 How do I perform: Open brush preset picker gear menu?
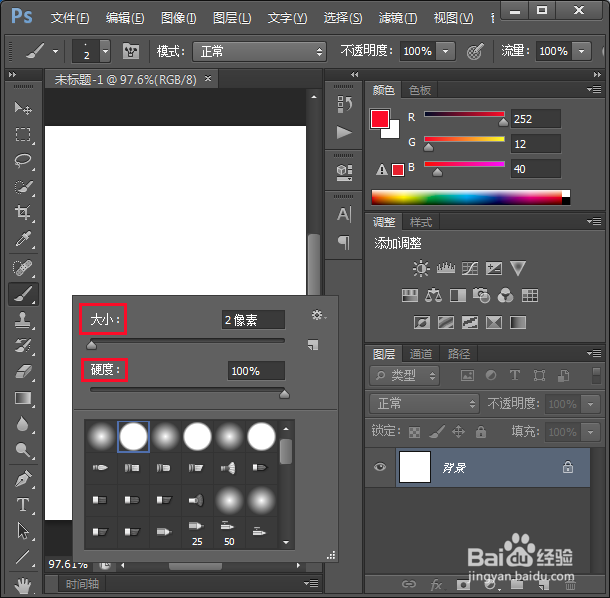click(319, 315)
